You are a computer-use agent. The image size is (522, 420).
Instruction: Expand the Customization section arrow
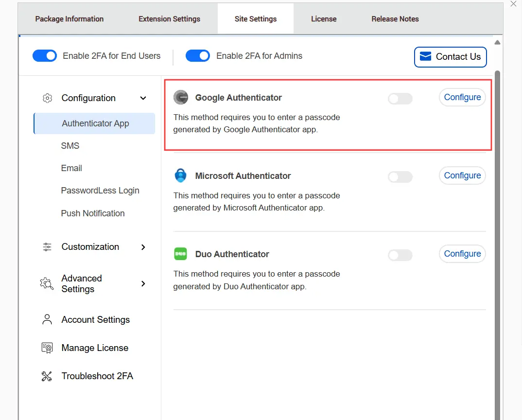(143, 247)
